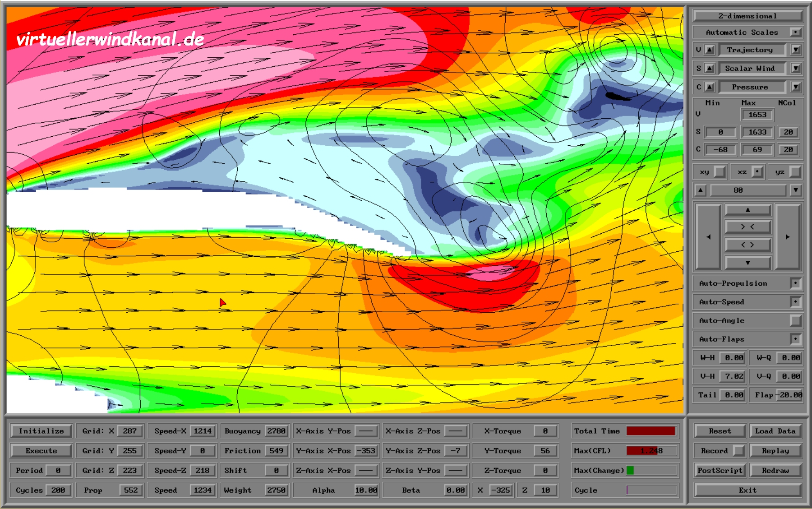Click the PostScript export button

720,470
